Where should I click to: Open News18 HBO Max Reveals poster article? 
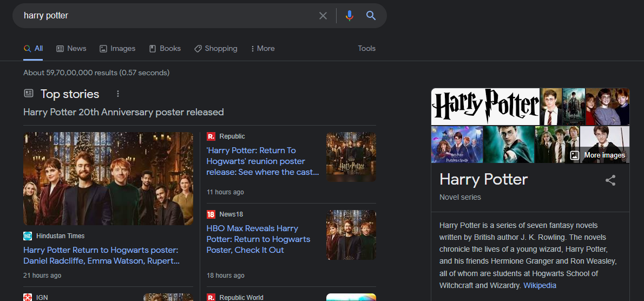pos(258,239)
